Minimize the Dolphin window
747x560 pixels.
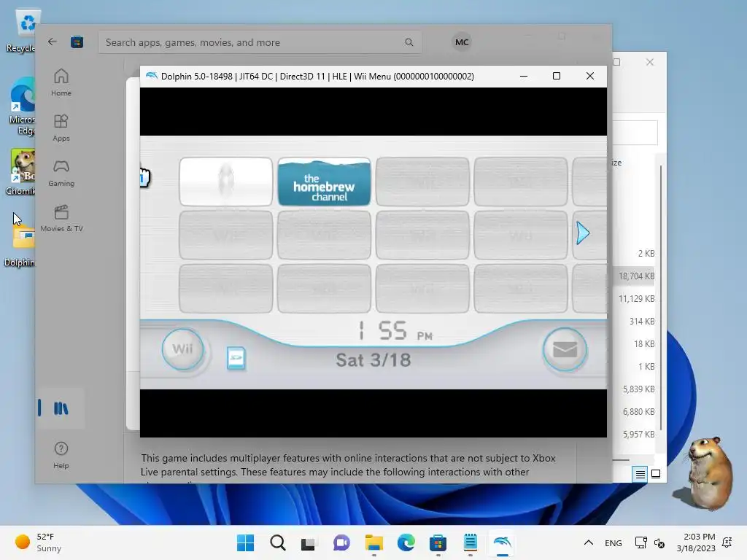(x=524, y=76)
